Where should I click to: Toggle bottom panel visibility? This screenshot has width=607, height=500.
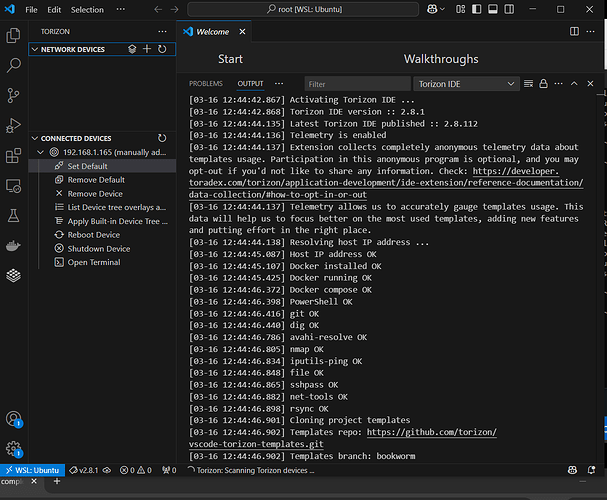tap(493, 9)
